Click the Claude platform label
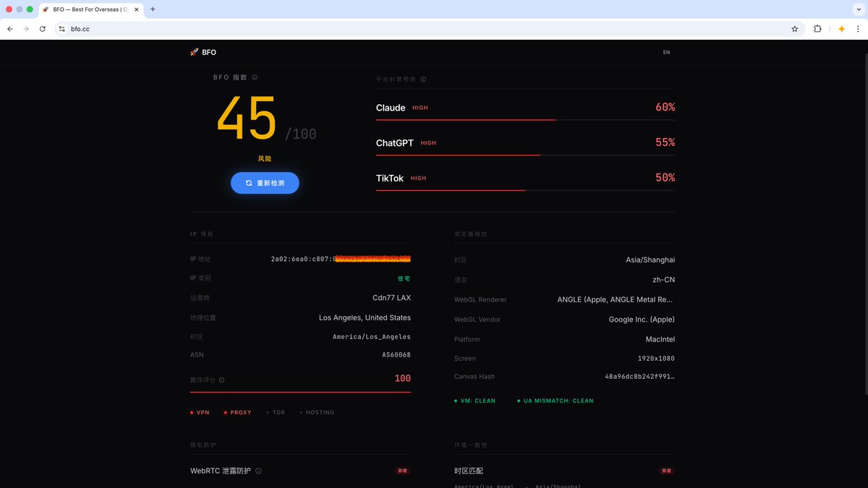Screen dimensions: 868x488 click(391, 108)
